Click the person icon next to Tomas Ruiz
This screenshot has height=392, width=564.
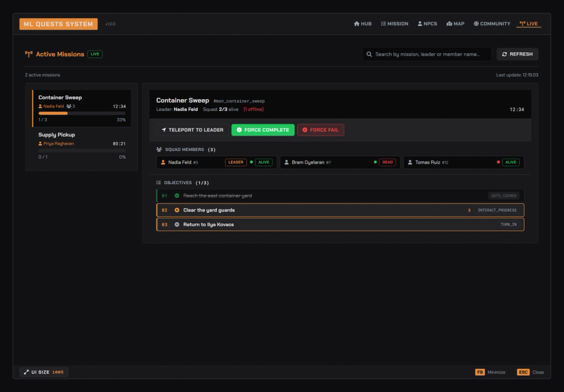pos(410,162)
